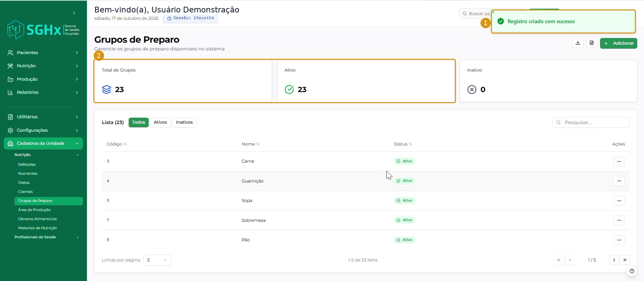Jump to the last page arrow
The width and height of the screenshot is (644, 281).
click(x=625, y=260)
